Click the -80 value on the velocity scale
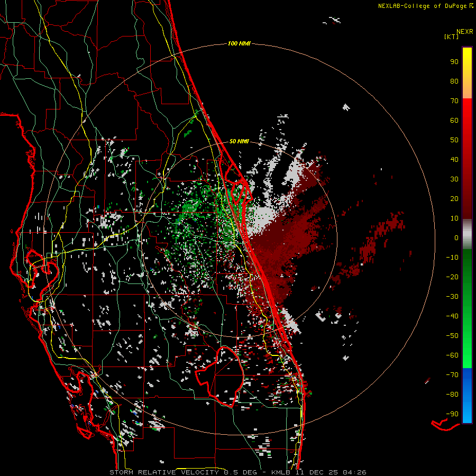 pyautogui.click(x=452, y=395)
